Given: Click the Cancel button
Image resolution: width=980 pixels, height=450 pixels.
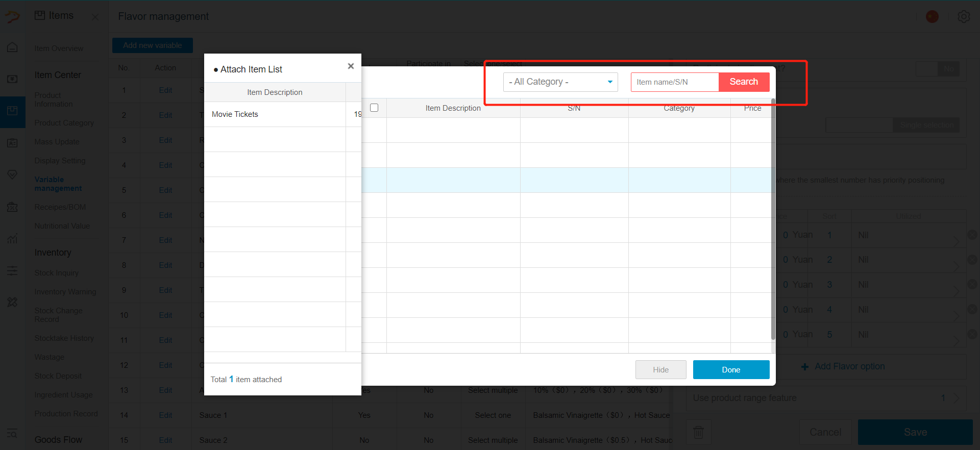Looking at the screenshot, I should tap(825, 432).
